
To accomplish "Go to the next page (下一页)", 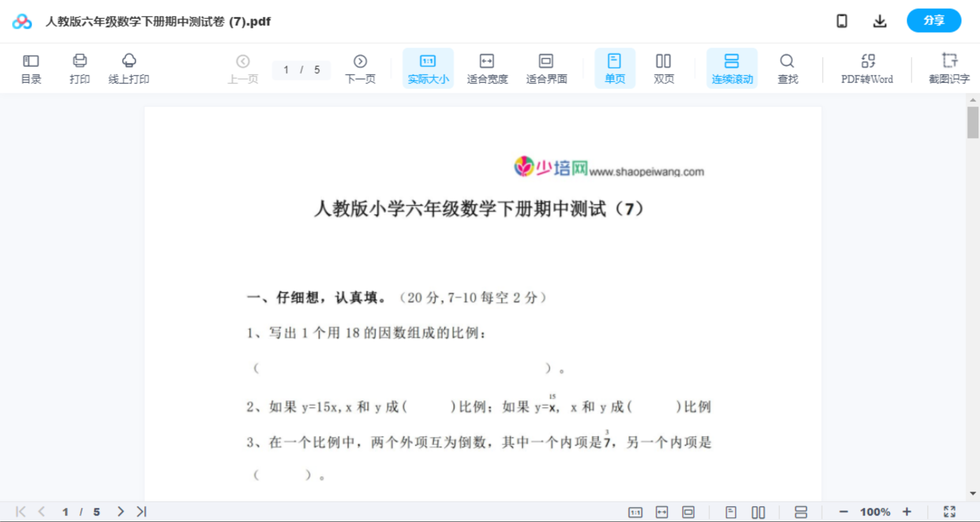I will (360, 68).
